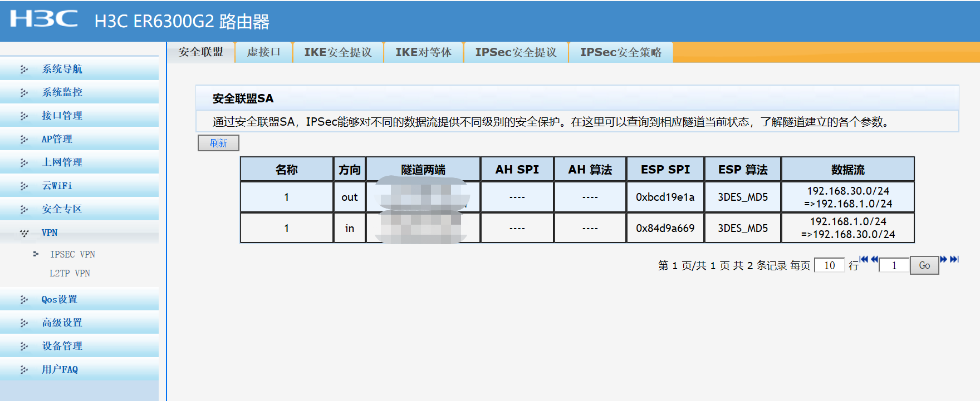Click the H3C logo in header

[x=44, y=18]
